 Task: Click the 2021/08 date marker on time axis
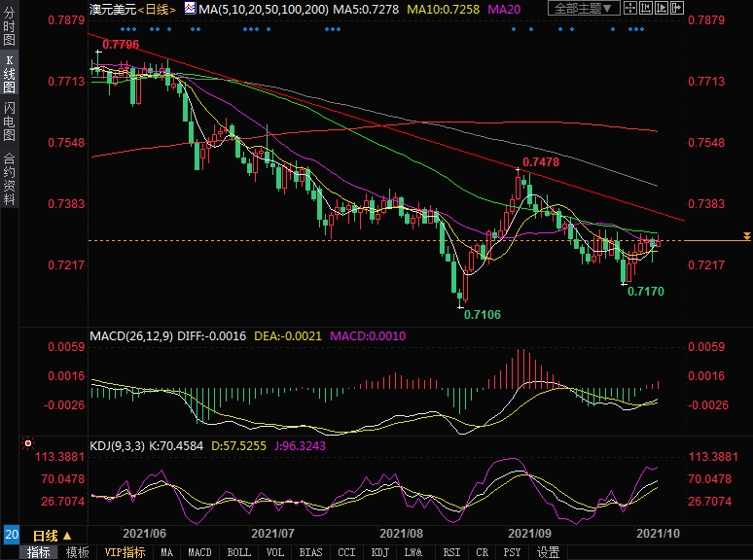click(401, 534)
